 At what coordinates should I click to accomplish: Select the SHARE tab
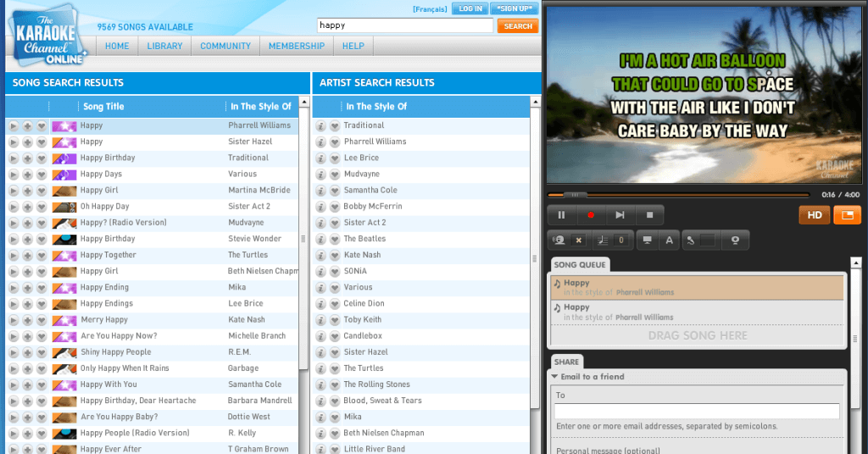click(x=566, y=362)
